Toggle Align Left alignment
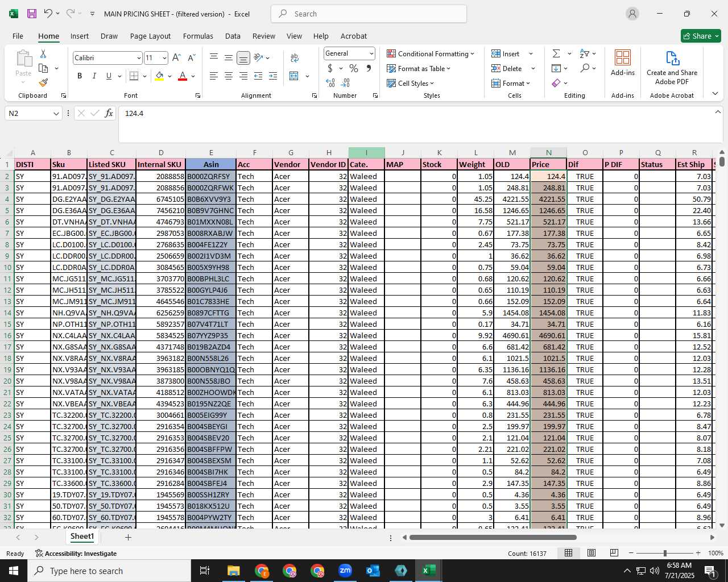The image size is (728, 582). (214, 76)
